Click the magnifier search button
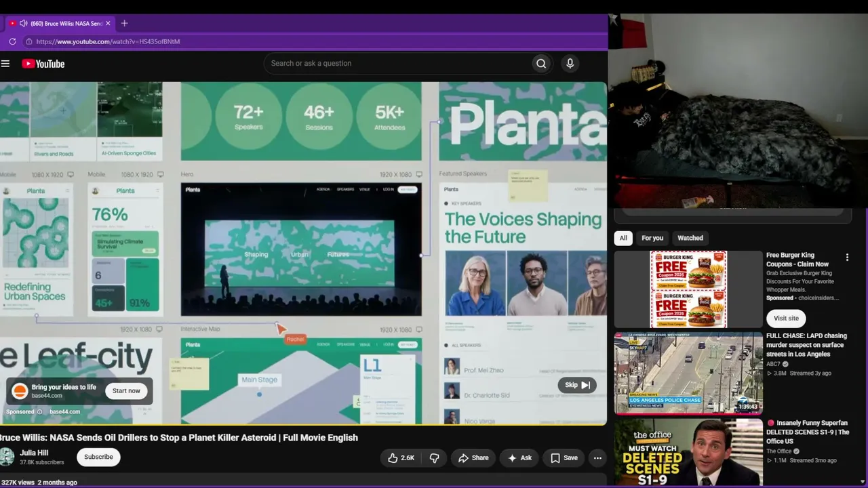This screenshot has width=868, height=488. 541,64
